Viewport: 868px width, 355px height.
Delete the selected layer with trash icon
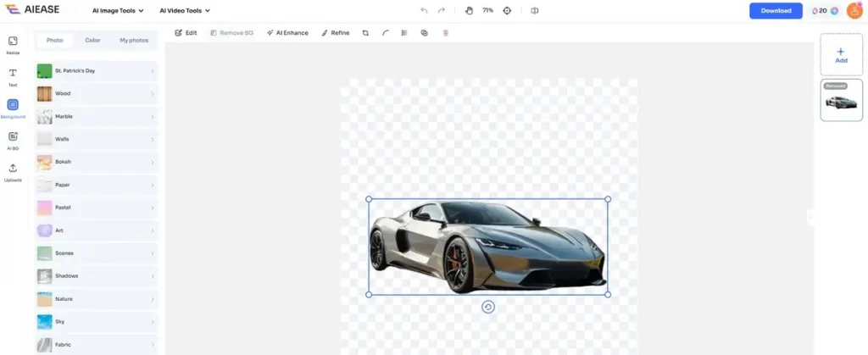(x=445, y=33)
